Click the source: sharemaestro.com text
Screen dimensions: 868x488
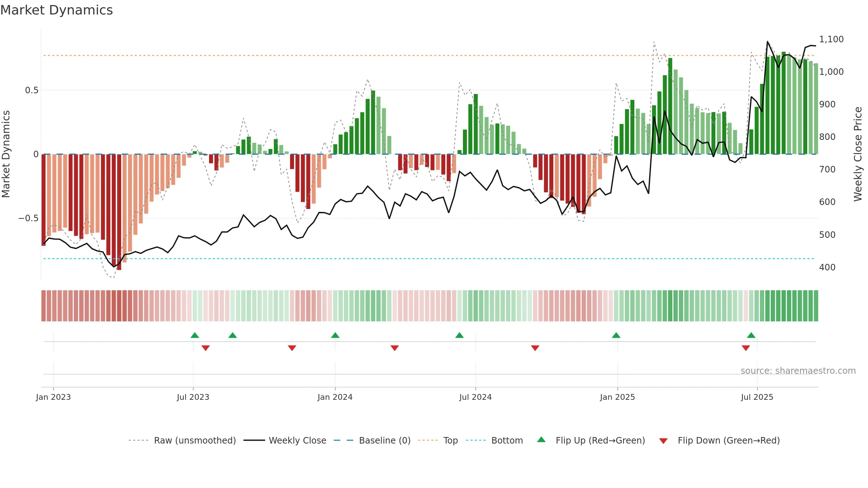(798, 371)
